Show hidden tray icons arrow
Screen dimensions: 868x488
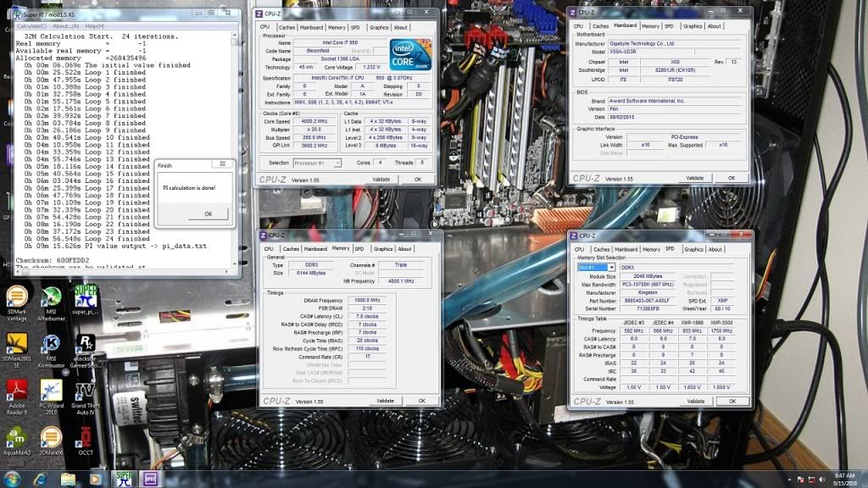(x=789, y=480)
